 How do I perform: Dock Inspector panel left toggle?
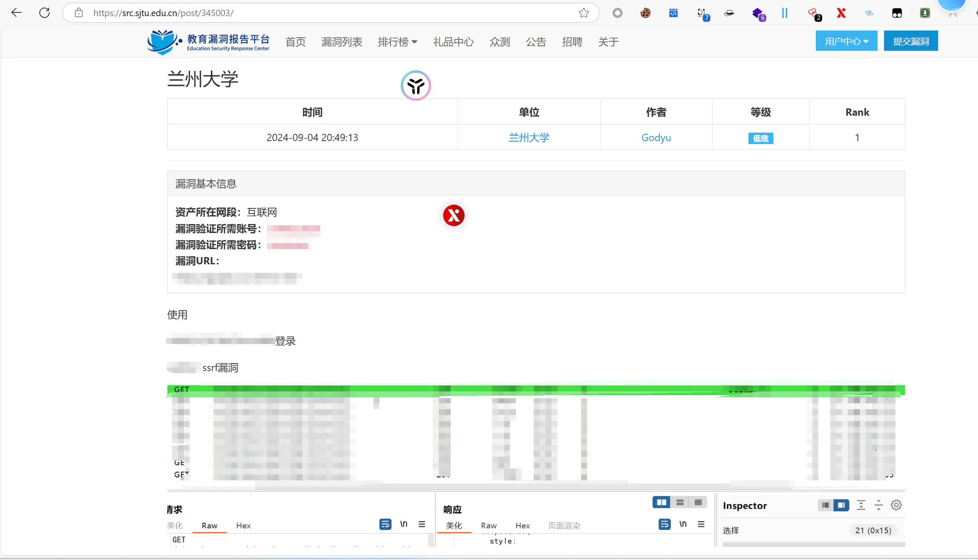[826, 505]
